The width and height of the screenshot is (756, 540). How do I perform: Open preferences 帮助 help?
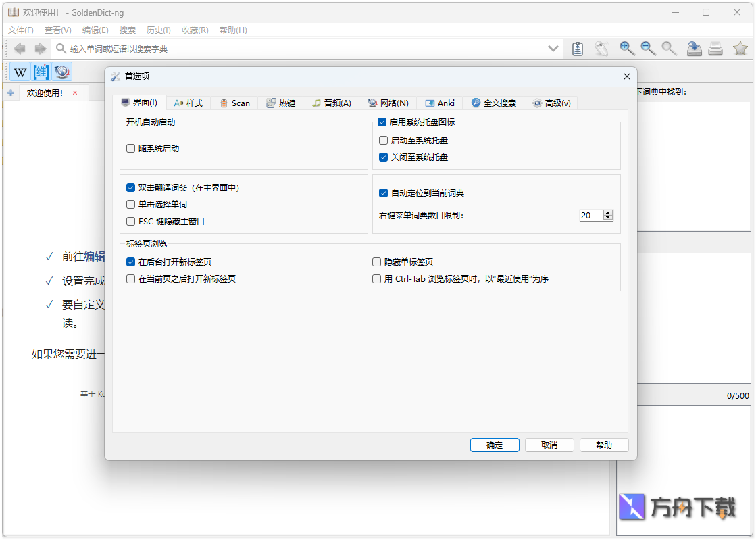pyautogui.click(x=603, y=445)
